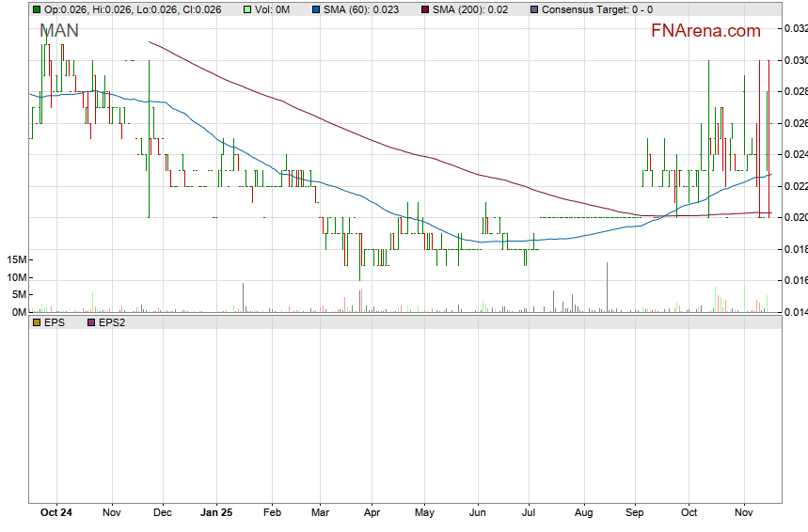Click the gold EPS legend swatch
The width and height of the screenshot is (808, 532).
(37, 322)
